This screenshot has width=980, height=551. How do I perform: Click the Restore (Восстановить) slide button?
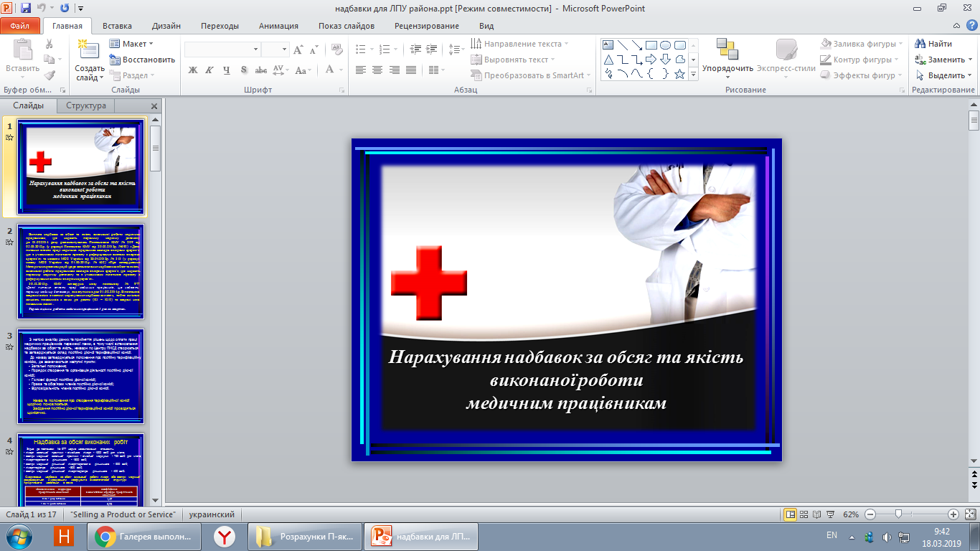(142, 60)
